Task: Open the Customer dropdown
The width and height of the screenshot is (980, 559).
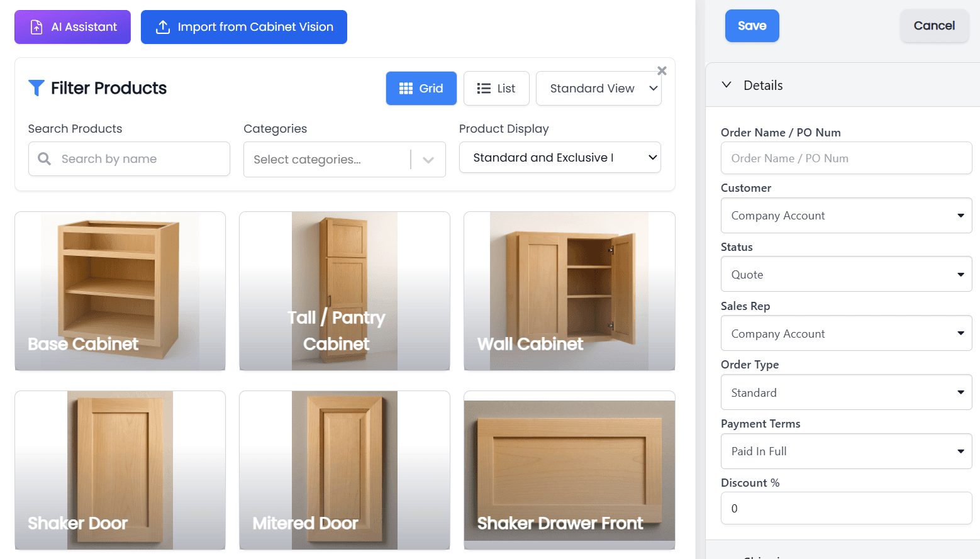Action: [846, 215]
